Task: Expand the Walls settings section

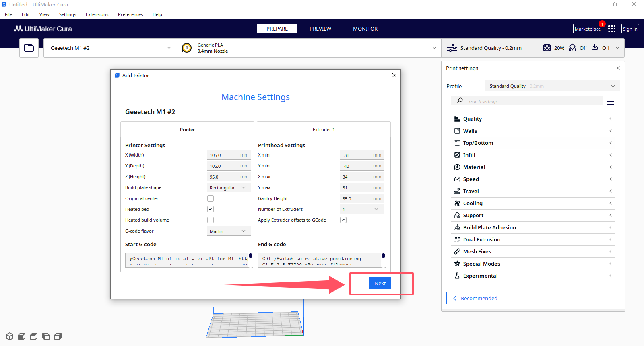Action: click(x=533, y=131)
